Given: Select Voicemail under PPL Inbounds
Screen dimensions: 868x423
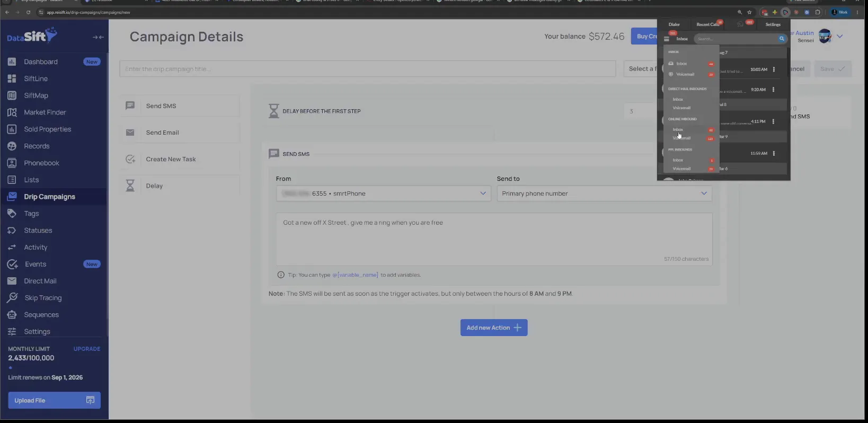Looking at the screenshot, I should coord(681,169).
